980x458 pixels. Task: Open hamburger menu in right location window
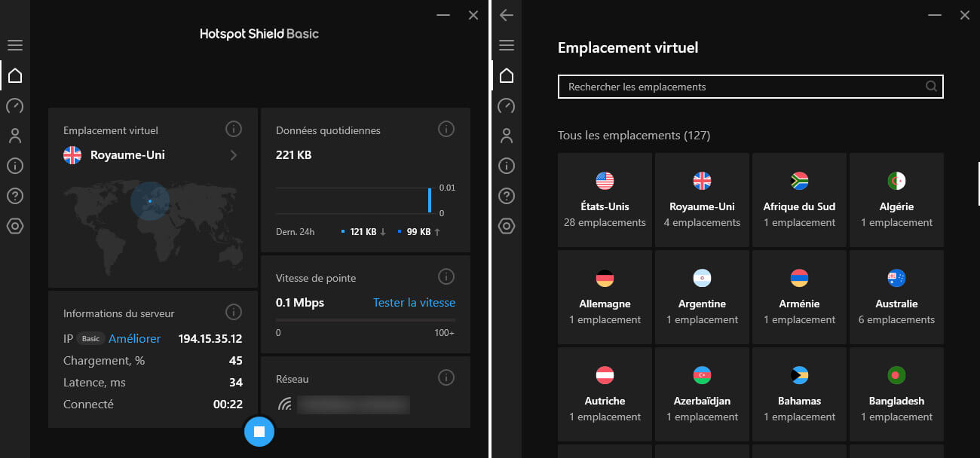[507, 45]
